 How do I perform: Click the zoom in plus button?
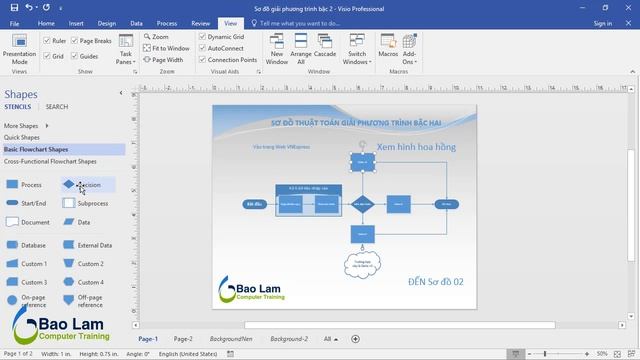point(587,354)
